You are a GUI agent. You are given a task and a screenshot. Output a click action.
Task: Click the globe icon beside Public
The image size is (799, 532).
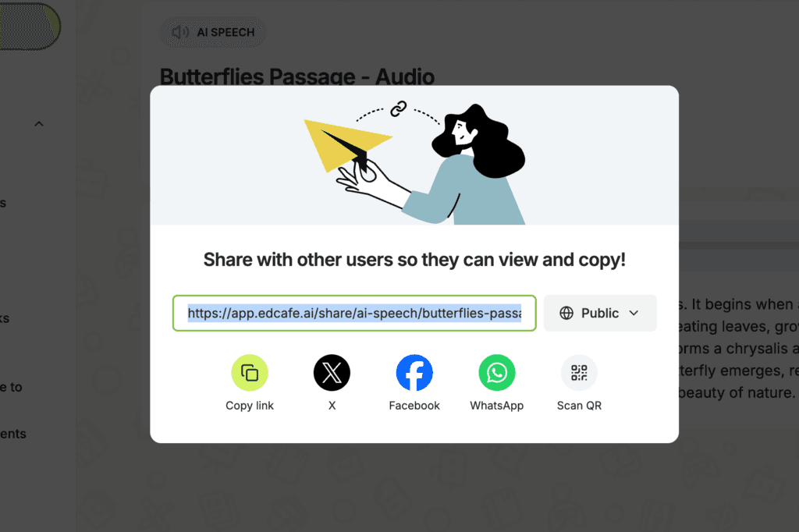pos(566,313)
